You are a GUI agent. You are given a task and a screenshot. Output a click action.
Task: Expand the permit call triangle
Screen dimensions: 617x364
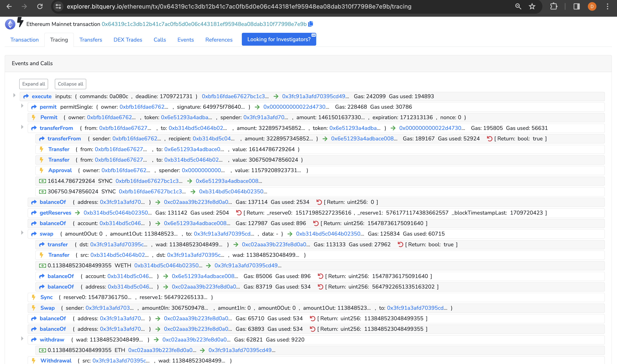click(x=22, y=106)
